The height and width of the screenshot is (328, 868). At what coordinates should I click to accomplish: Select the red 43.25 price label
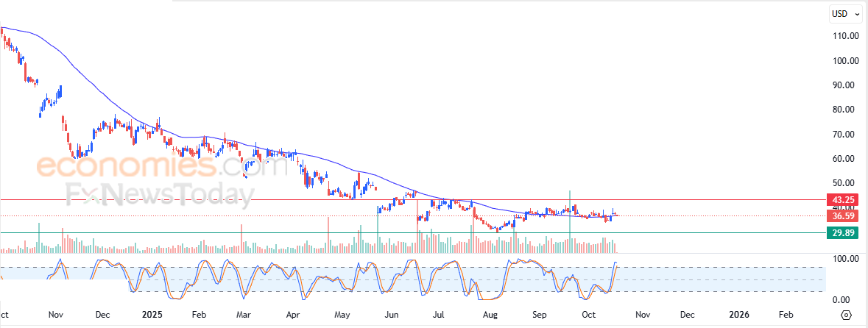[x=842, y=200]
